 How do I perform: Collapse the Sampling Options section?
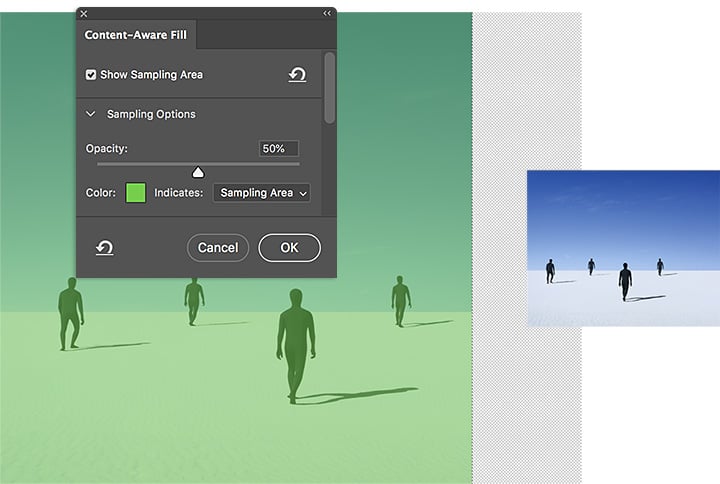91,114
